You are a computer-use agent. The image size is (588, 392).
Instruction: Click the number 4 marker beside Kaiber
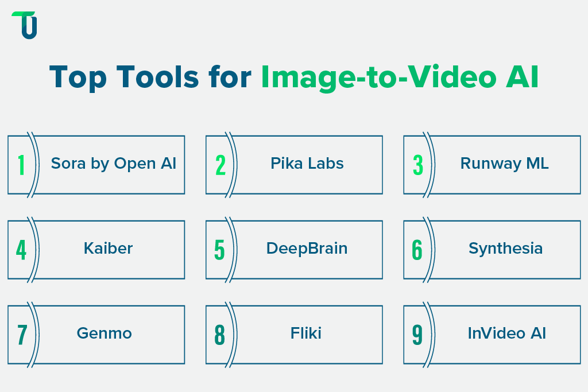point(21,249)
